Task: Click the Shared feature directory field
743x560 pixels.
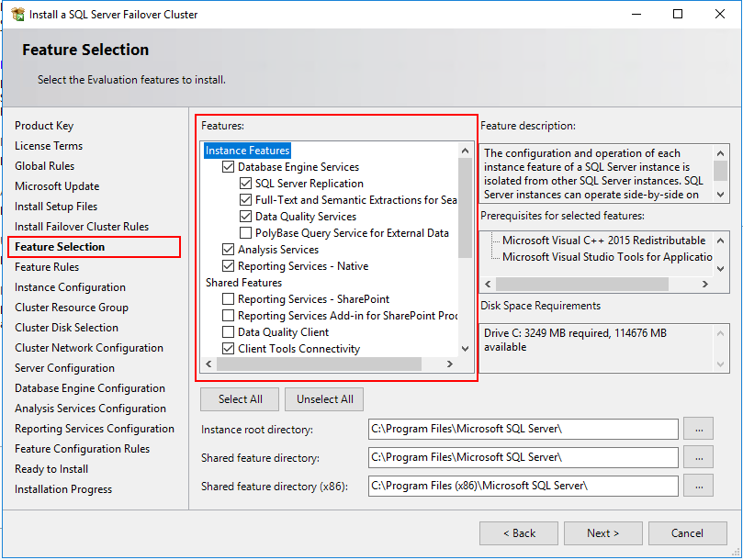Action: pos(523,458)
